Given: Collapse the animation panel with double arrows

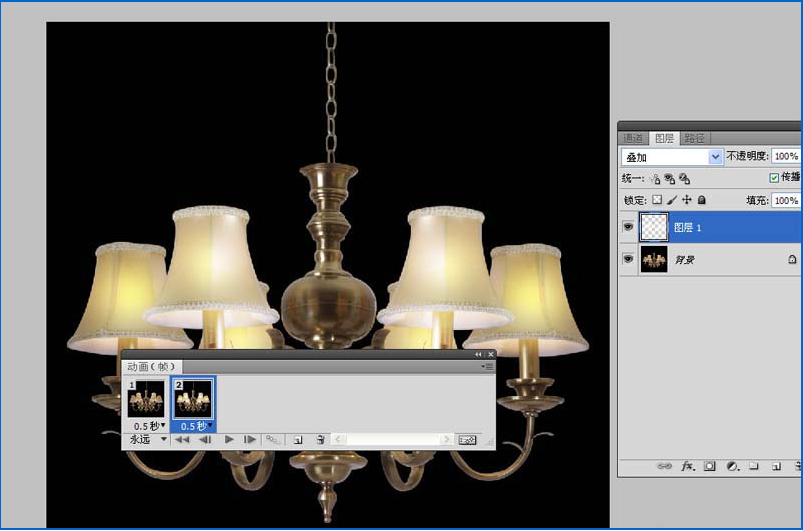Looking at the screenshot, I should click(x=478, y=354).
